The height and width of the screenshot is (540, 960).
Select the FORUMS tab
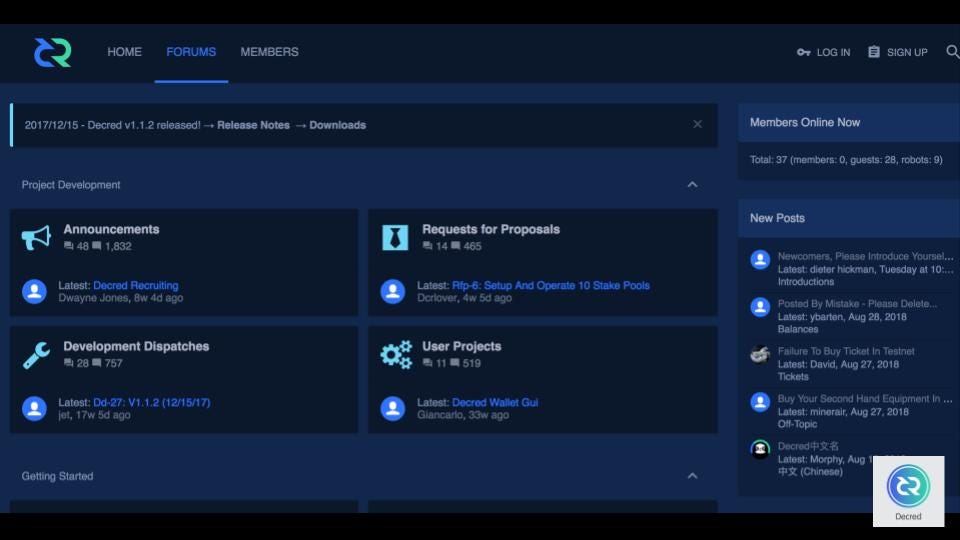coord(191,52)
